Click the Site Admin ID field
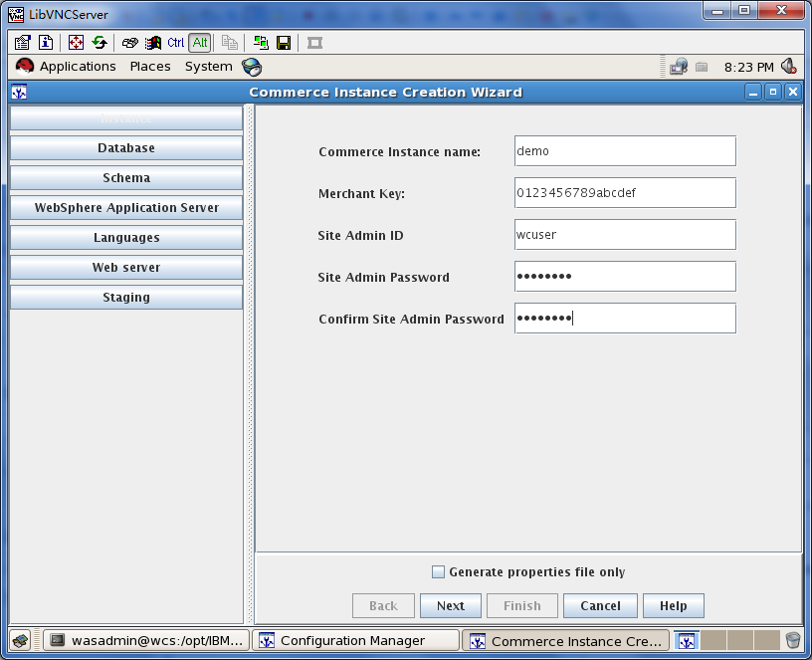Screen dimensions: 812x660 point(625,235)
